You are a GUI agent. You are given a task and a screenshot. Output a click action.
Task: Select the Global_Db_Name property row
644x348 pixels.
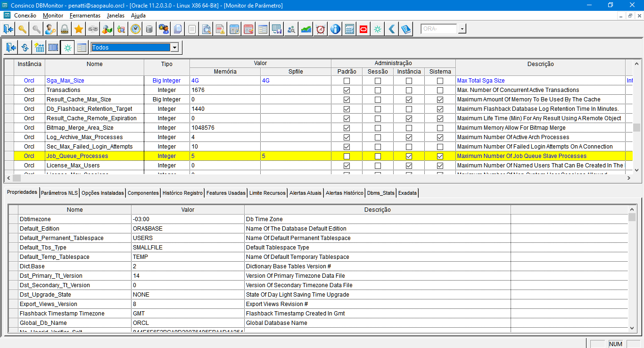click(318, 323)
